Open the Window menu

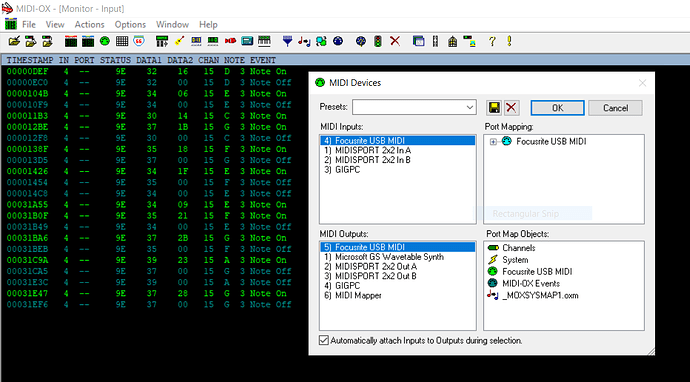coord(172,25)
